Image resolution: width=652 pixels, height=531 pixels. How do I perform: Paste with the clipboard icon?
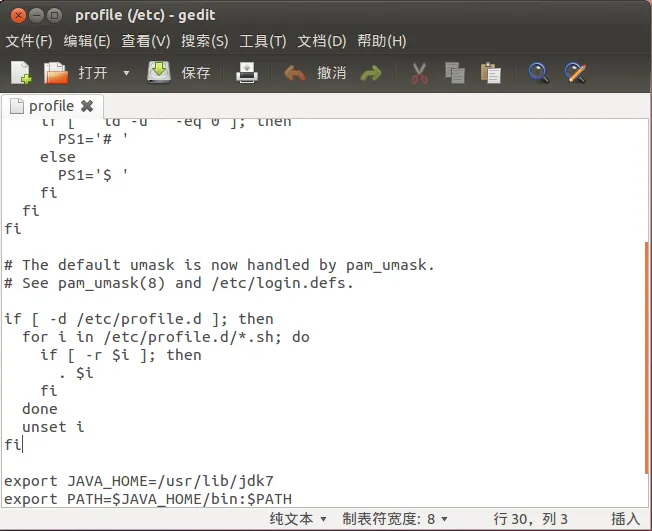491,73
